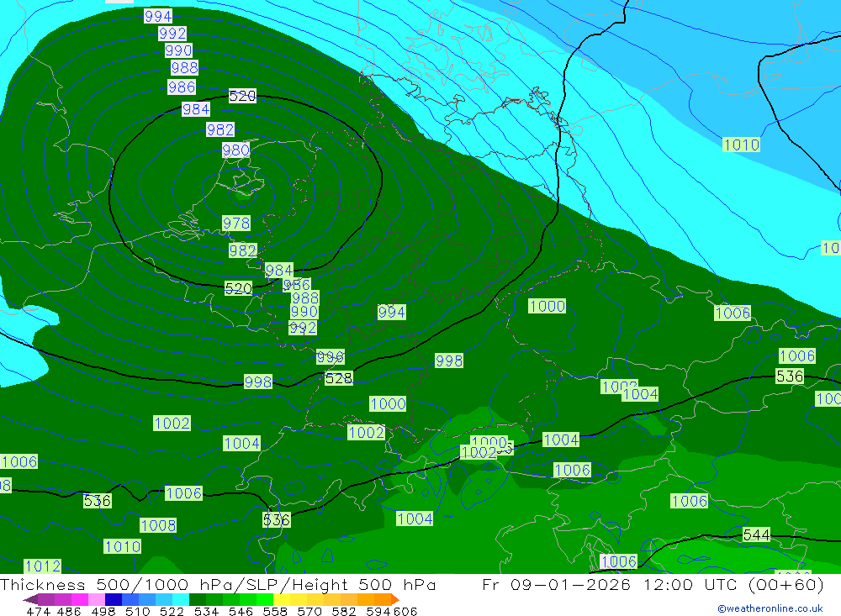Click the map title 'Thickness 500/1000 hPa/SLP/Height 500 hPa'

[218, 584]
